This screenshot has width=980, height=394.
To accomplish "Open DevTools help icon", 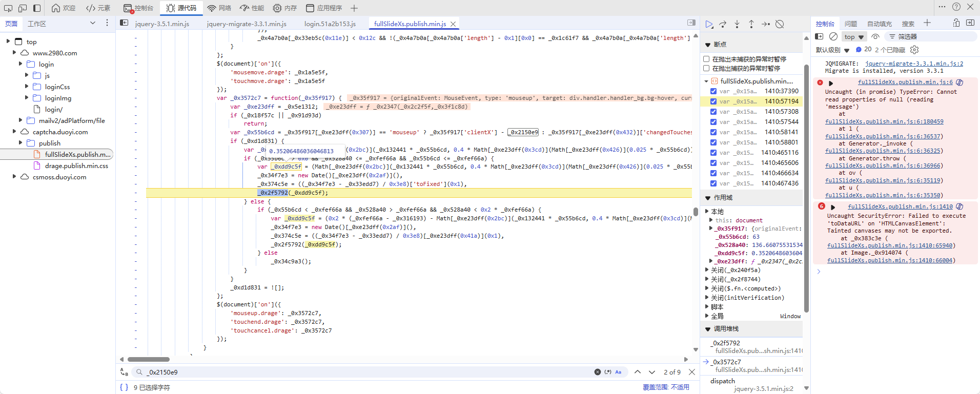I will click(956, 7).
